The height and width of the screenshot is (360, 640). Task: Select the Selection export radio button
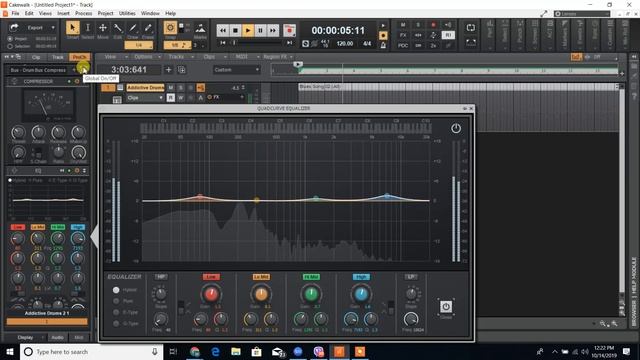[x=10, y=46]
